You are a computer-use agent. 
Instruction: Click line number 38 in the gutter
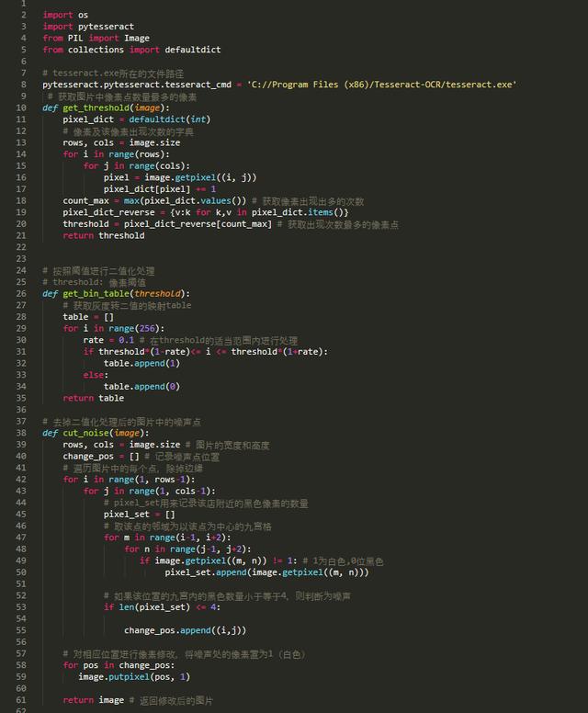[21, 433]
